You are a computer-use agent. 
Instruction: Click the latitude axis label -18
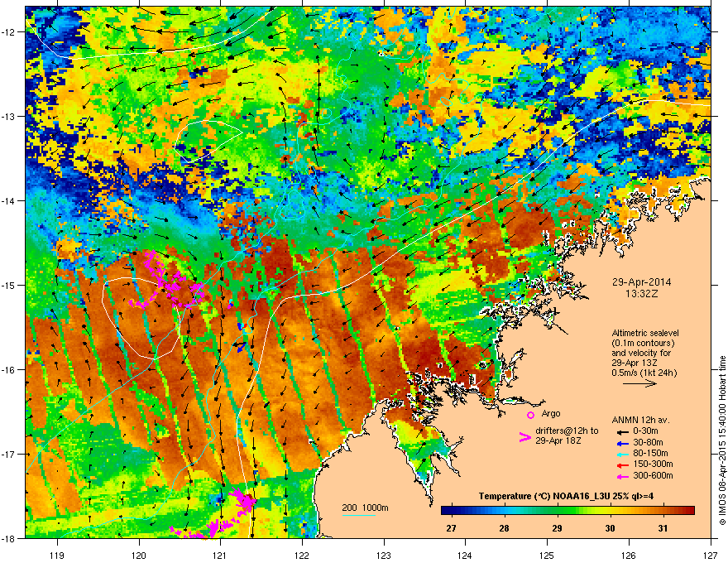pyautogui.click(x=9, y=538)
